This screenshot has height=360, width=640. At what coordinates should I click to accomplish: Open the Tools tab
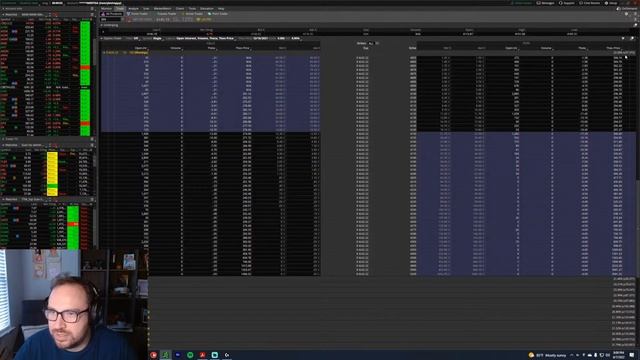192,9
